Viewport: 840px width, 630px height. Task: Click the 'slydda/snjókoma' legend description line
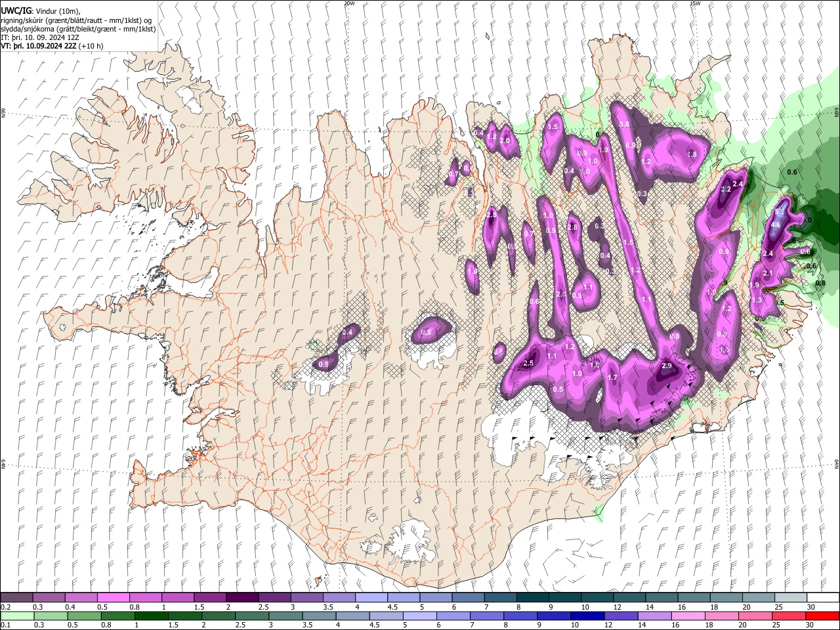point(78,29)
